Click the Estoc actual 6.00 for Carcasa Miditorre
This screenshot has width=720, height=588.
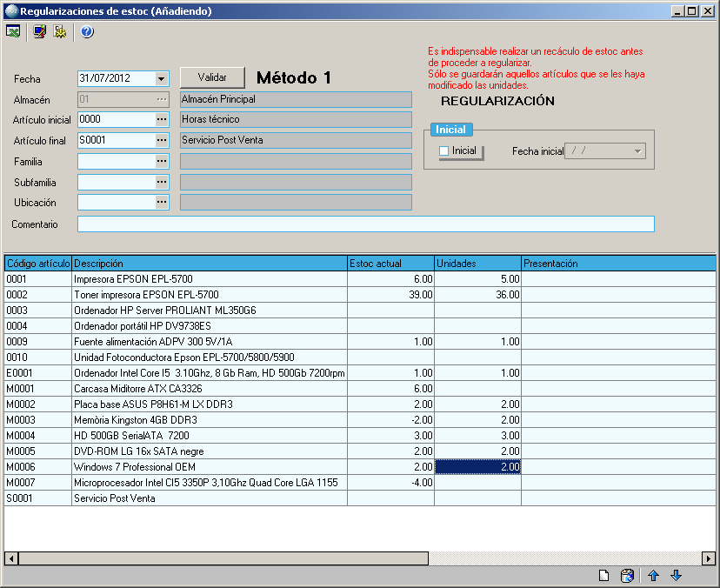[x=390, y=388]
